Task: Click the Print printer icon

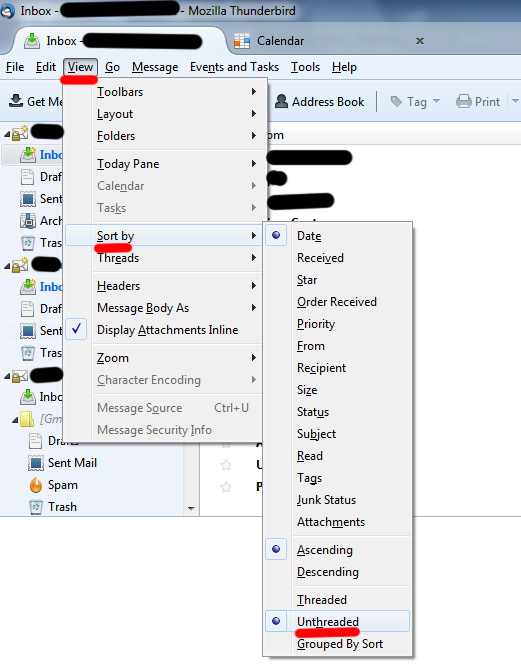Action: [464, 102]
